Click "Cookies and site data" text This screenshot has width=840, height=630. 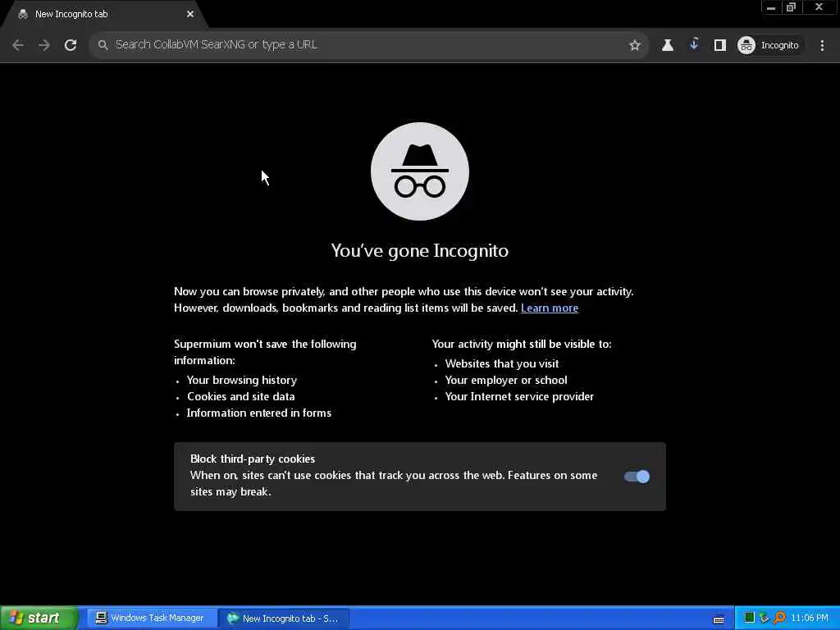point(240,396)
